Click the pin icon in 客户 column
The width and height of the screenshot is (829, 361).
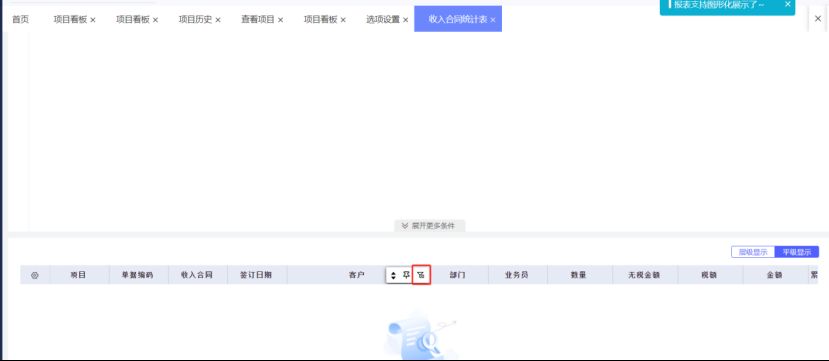406,275
